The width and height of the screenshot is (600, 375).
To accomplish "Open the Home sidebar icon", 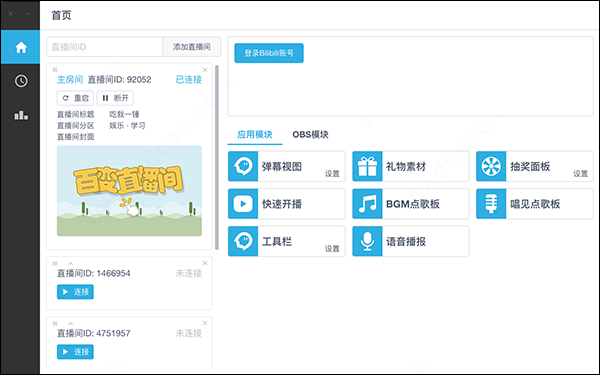I will pos(21,47).
